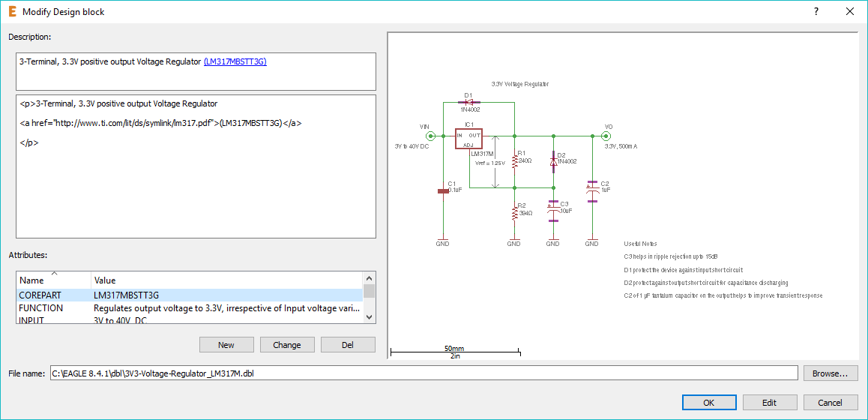
Task: Click the rendered description preview box
Action: [196, 71]
